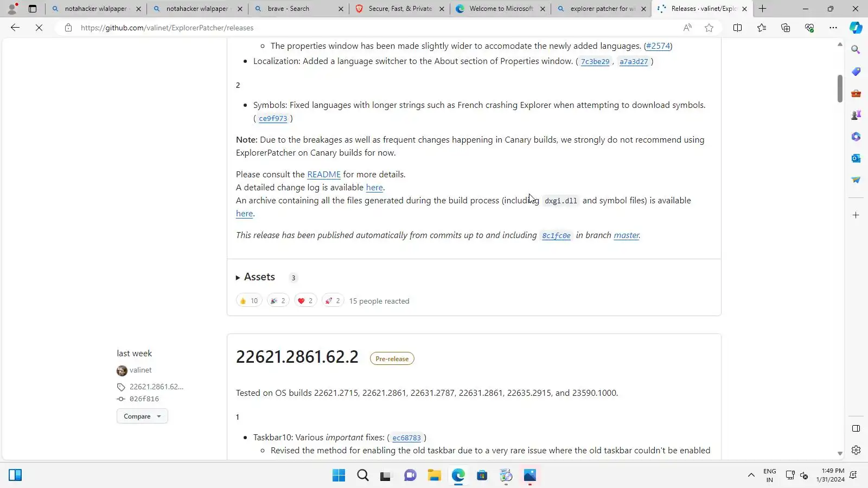Open master branch link

pos(627,235)
